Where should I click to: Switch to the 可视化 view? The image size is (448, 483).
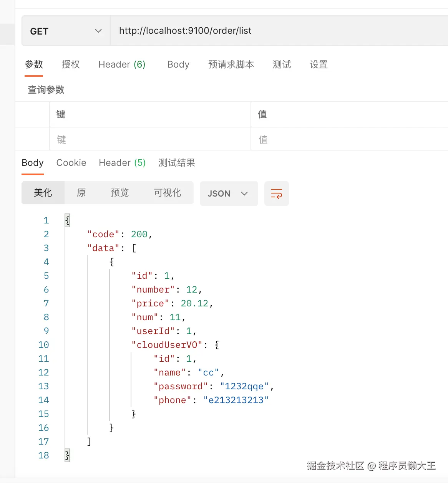click(x=167, y=193)
